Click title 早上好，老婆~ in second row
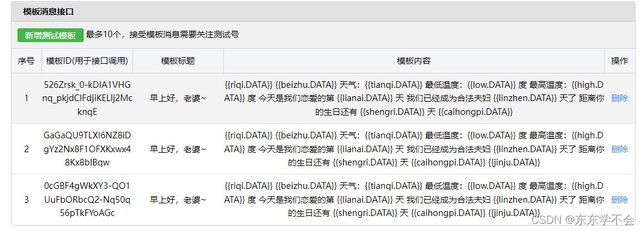 click(178, 149)
